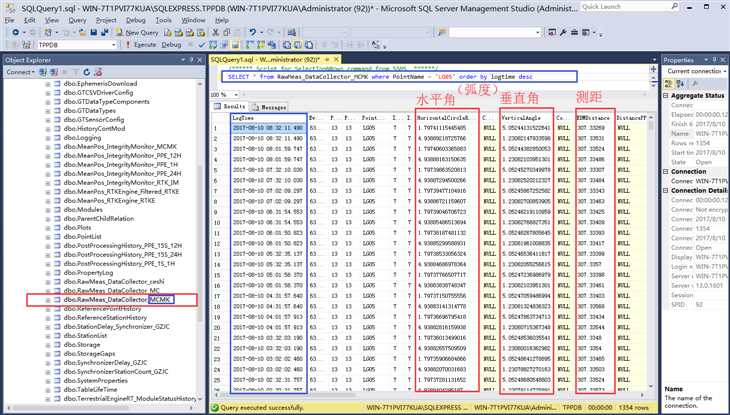Open the find combo box dropdown in toolbar

tap(538, 32)
